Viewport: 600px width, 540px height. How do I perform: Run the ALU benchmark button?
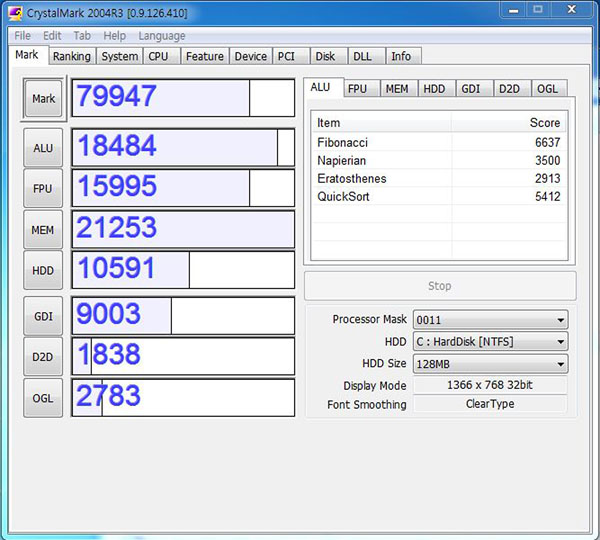[x=43, y=148]
